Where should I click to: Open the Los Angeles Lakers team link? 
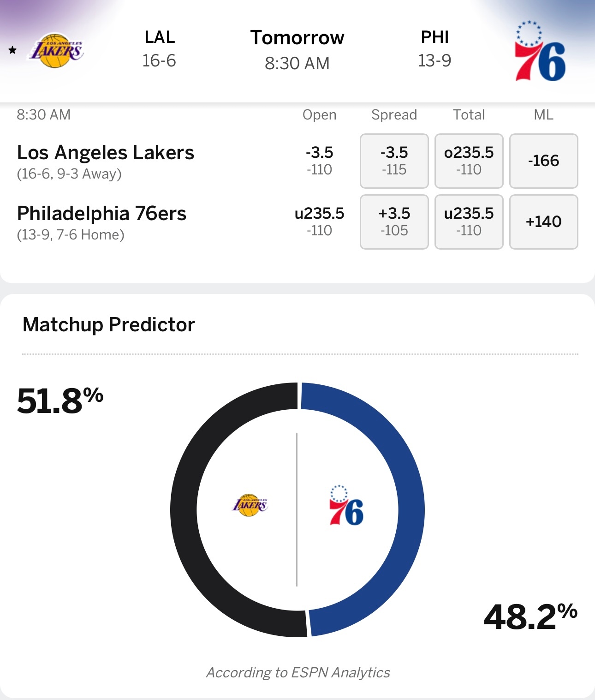click(105, 153)
